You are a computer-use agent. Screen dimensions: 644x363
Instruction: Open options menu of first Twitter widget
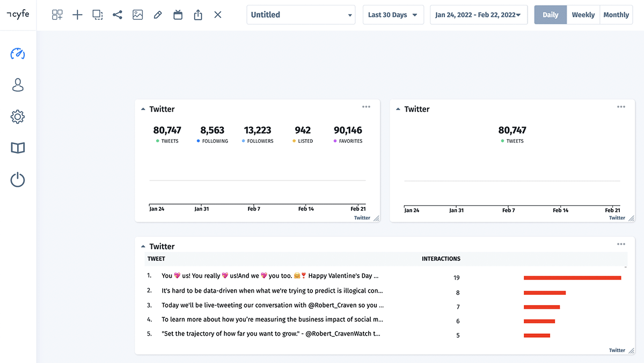point(366,107)
